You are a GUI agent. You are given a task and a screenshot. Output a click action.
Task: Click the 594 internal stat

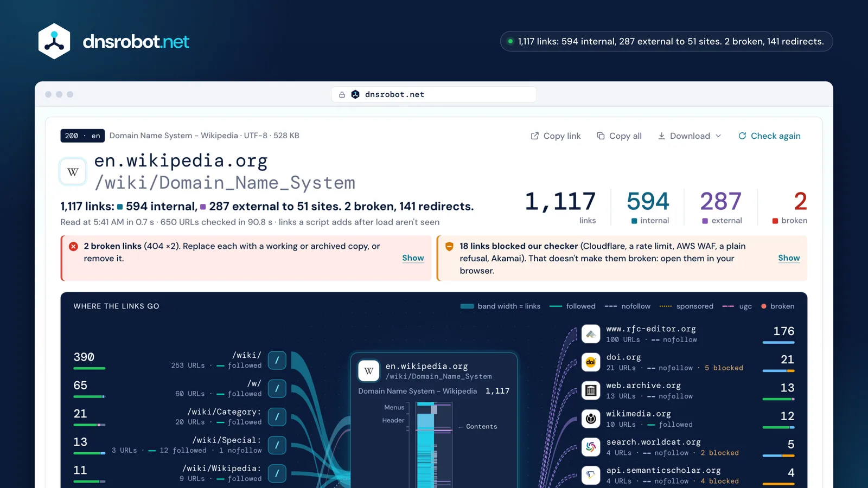click(648, 207)
